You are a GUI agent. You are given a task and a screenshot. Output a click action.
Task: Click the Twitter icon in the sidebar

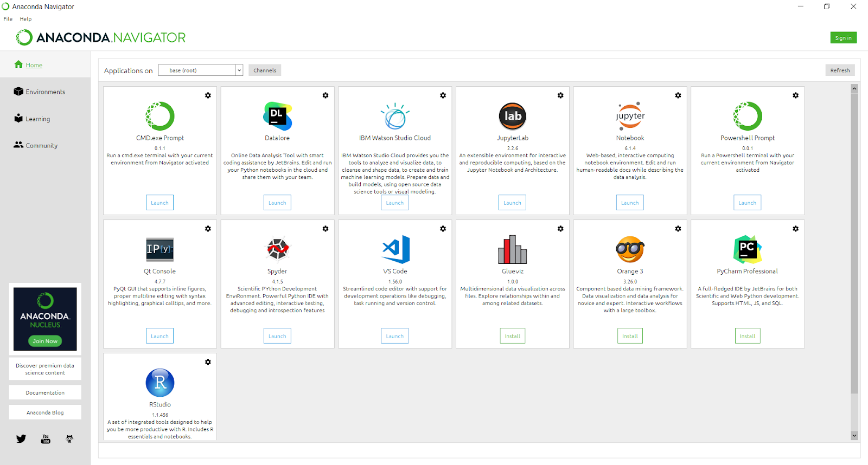(21, 439)
